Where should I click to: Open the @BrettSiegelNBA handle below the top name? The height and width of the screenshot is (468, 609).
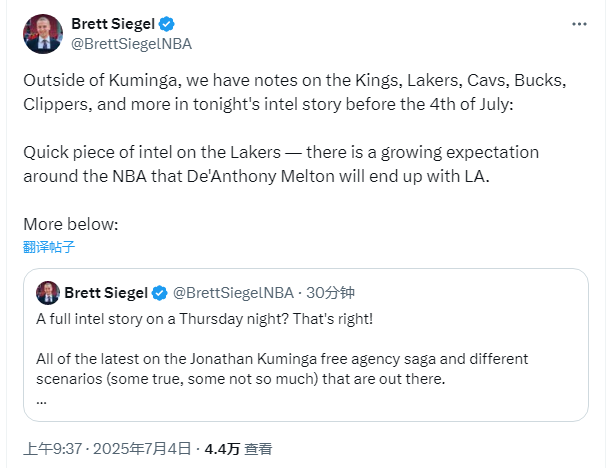tap(131, 44)
